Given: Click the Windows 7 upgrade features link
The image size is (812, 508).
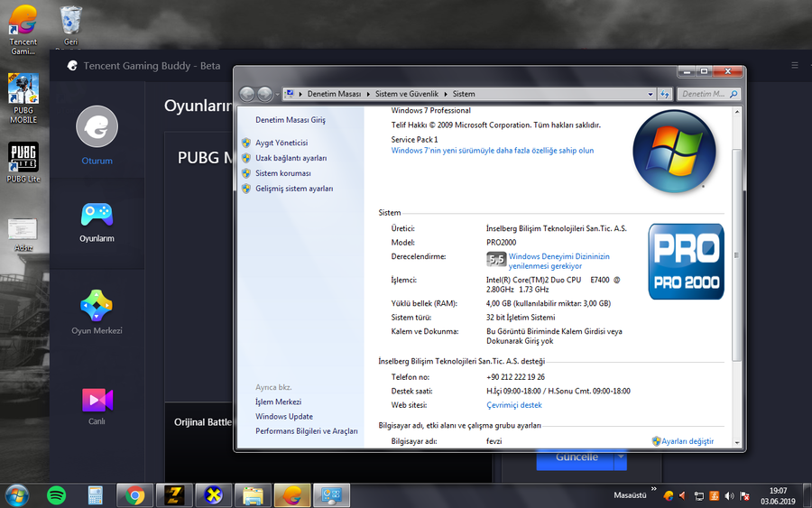Looking at the screenshot, I should [x=492, y=150].
